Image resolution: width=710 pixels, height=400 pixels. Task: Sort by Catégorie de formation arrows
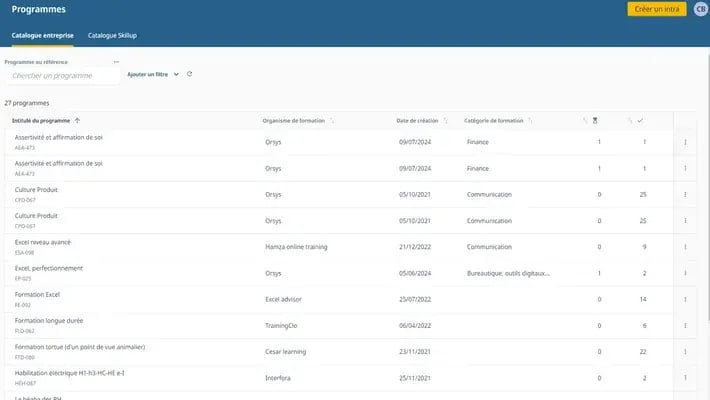(530, 120)
